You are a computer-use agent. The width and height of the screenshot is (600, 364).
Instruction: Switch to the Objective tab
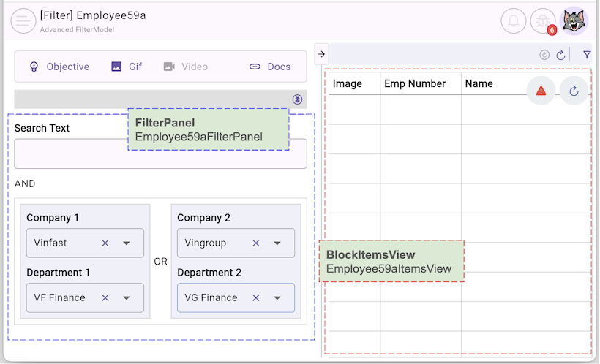pyautogui.click(x=59, y=67)
